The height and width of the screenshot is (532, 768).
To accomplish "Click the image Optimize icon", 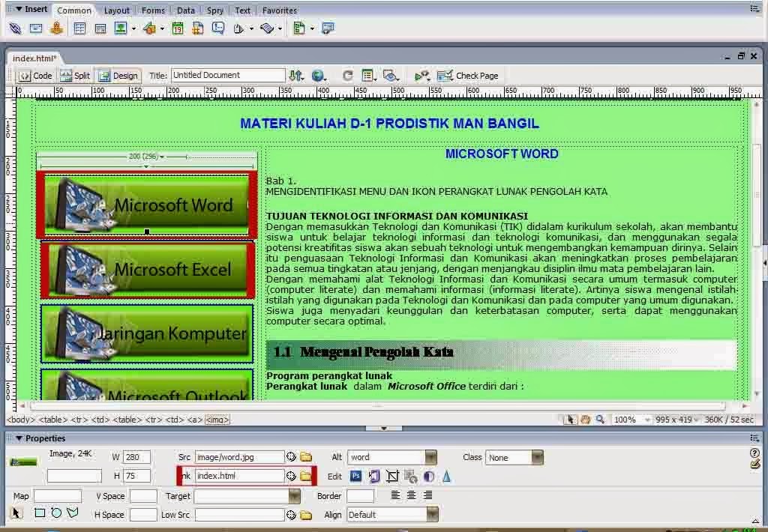I will [x=374, y=476].
